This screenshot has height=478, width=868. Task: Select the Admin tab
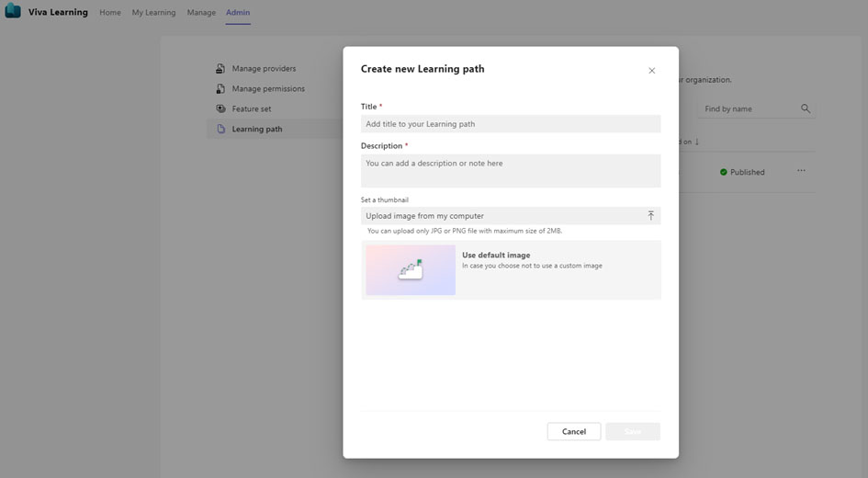(238, 13)
